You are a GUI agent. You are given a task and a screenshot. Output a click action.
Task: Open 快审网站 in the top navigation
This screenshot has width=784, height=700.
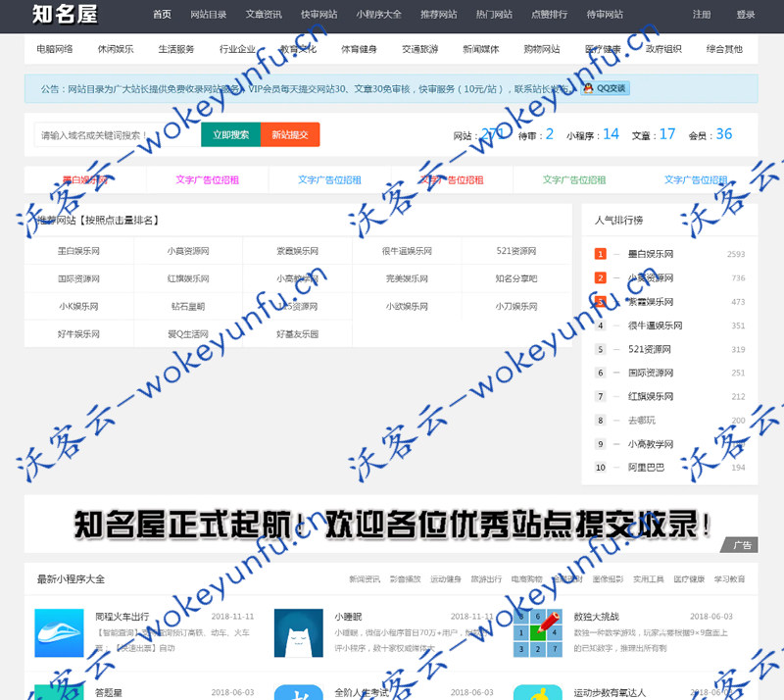click(x=319, y=15)
